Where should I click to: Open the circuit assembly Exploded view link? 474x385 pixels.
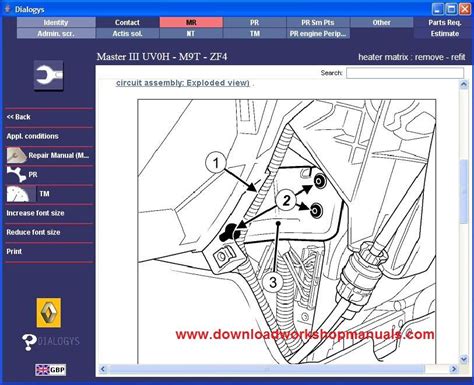pos(183,83)
